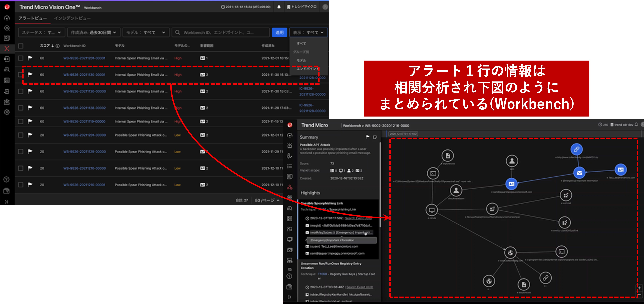The width and height of the screenshot is (644, 304).
Task: Click the flag icon for WB-9526-20211201-00001
Action: click(x=30, y=58)
